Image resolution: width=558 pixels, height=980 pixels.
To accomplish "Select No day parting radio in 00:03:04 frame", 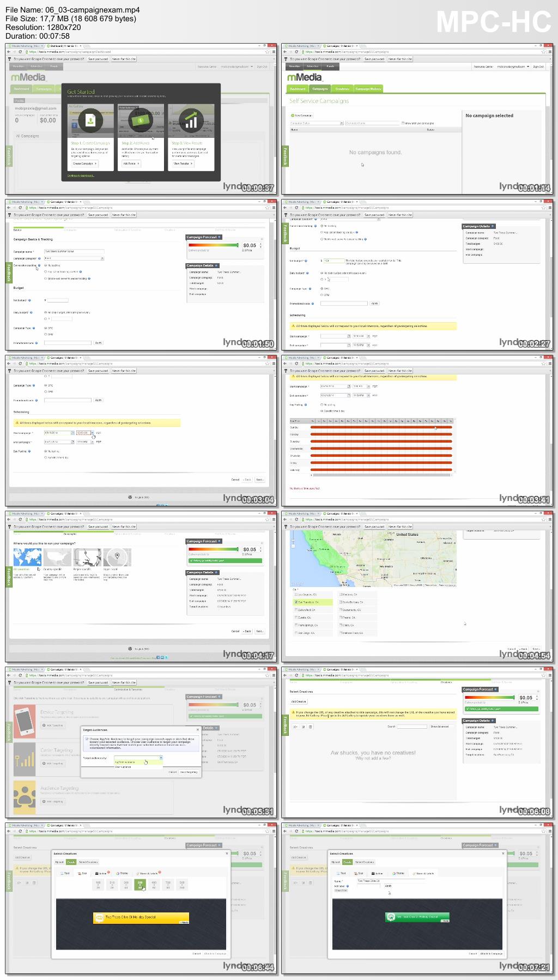I will (45, 451).
